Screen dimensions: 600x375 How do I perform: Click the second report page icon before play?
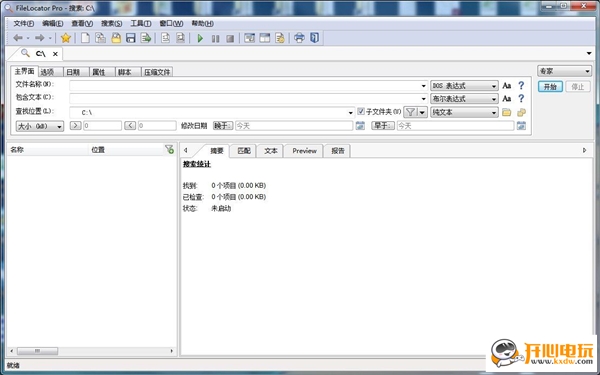(x=180, y=38)
